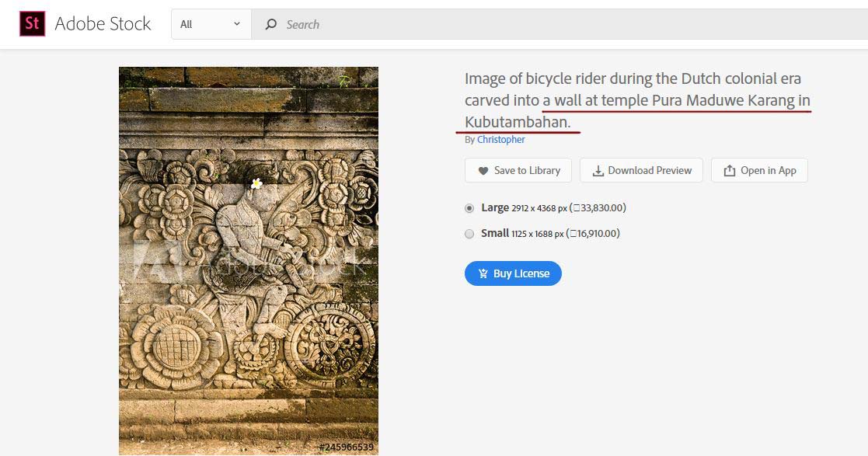868x456 pixels.
Task: Click the share icon on Open in App
Action: 729,170
